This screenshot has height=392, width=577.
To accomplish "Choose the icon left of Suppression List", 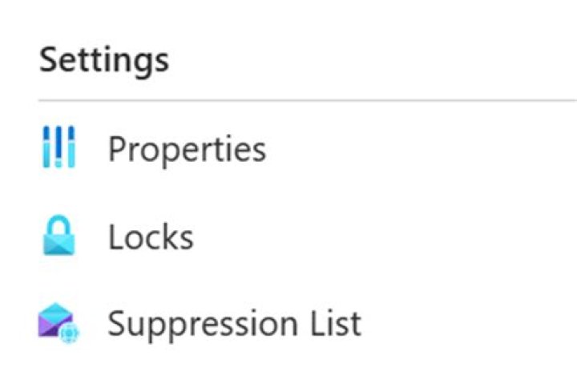I will pyautogui.click(x=58, y=324).
